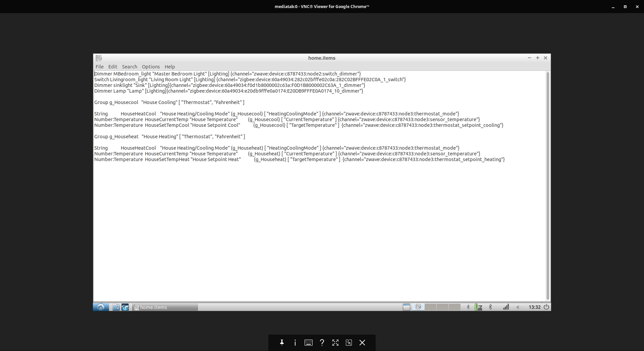The height and width of the screenshot is (351, 644).
Task: Disconnect the VNC session with toolbar X
Action: tap(362, 343)
